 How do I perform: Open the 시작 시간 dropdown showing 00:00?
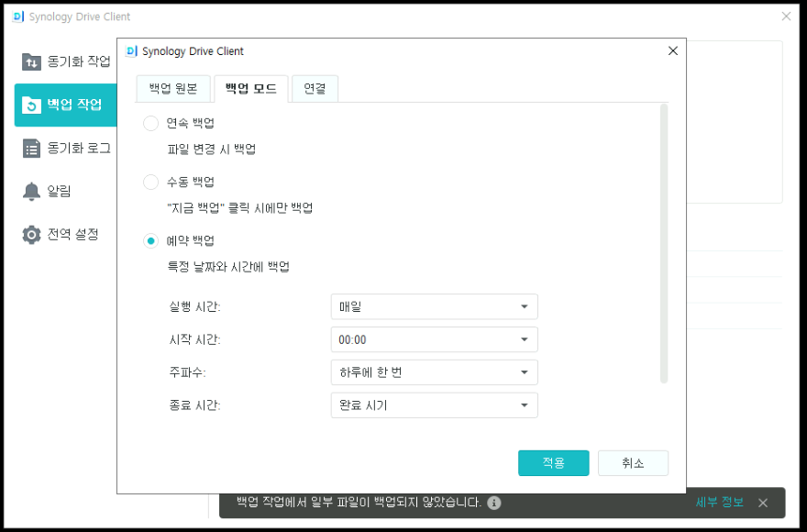pyautogui.click(x=435, y=340)
